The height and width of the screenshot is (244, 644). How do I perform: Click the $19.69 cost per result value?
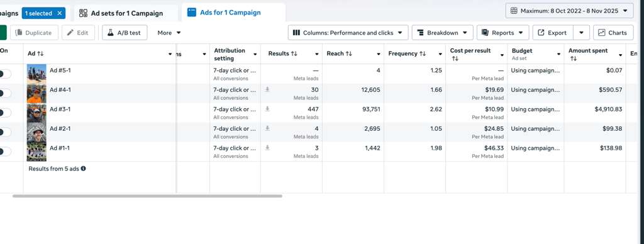point(494,89)
